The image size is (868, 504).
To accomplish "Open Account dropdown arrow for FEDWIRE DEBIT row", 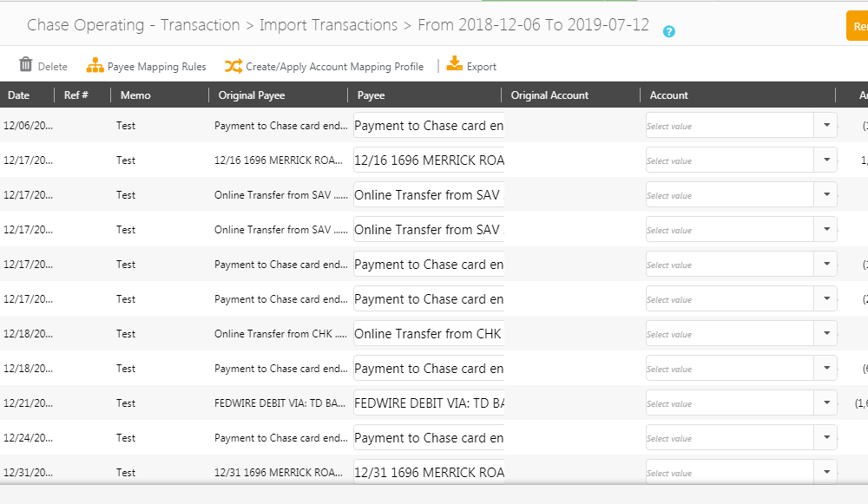I will point(826,403).
